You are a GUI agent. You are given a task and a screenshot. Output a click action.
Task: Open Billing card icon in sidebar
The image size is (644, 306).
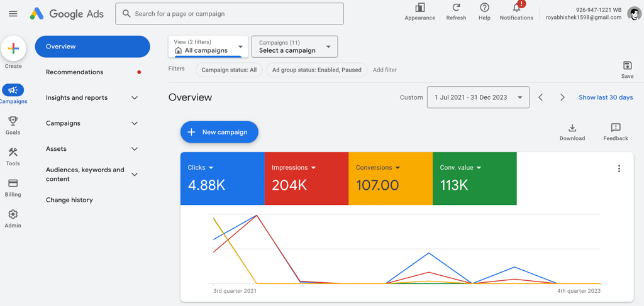(13, 183)
